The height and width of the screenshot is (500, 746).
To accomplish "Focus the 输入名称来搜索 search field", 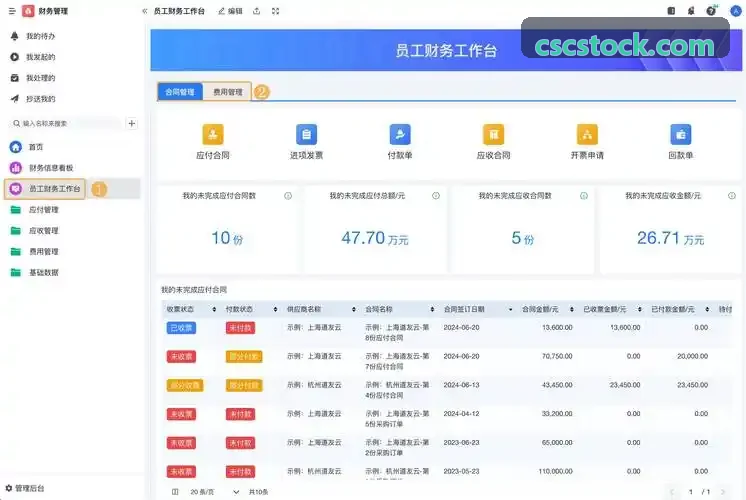I will 66,124.
